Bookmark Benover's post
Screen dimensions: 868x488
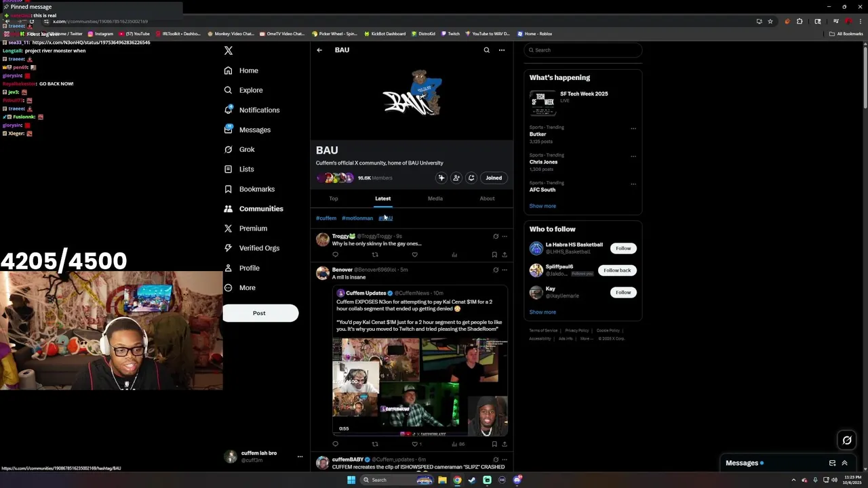(494, 444)
